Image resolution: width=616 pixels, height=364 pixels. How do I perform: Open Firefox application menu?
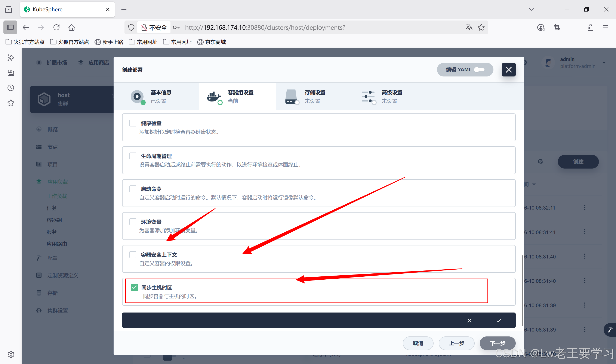[606, 27]
